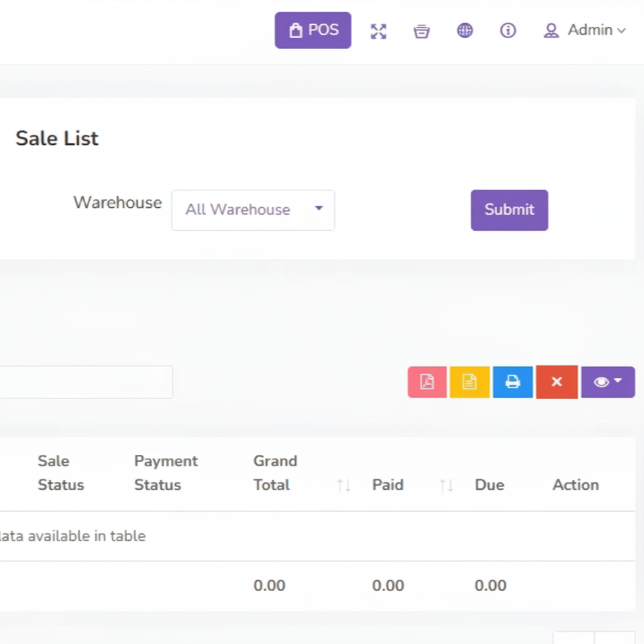Click the Action column header

tap(576, 485)
